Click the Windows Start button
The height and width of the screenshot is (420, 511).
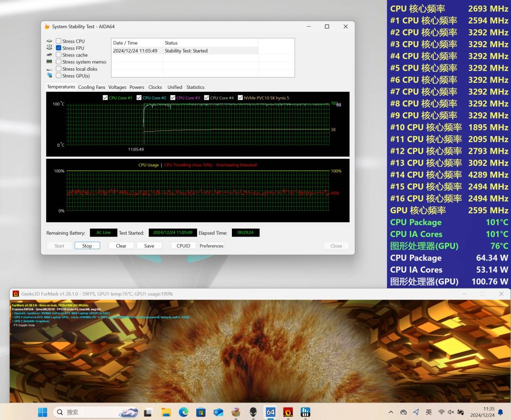[42, 412]
